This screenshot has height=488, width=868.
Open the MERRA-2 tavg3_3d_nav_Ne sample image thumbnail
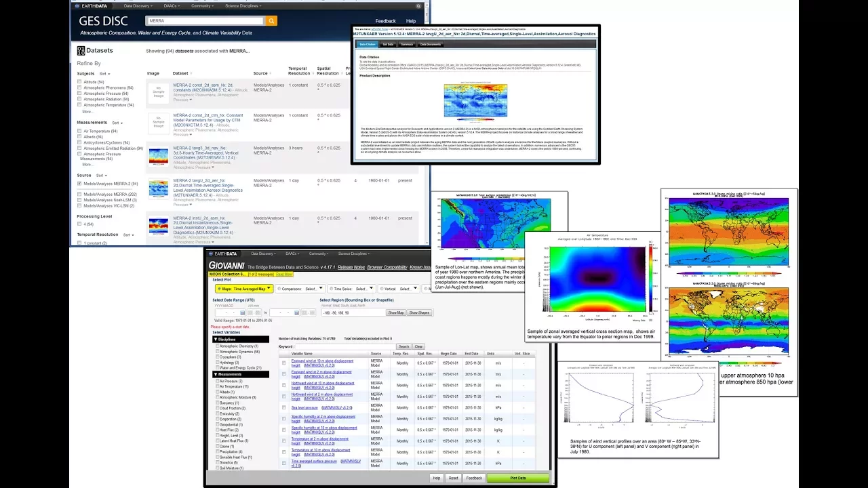click(x=158, y=158)
